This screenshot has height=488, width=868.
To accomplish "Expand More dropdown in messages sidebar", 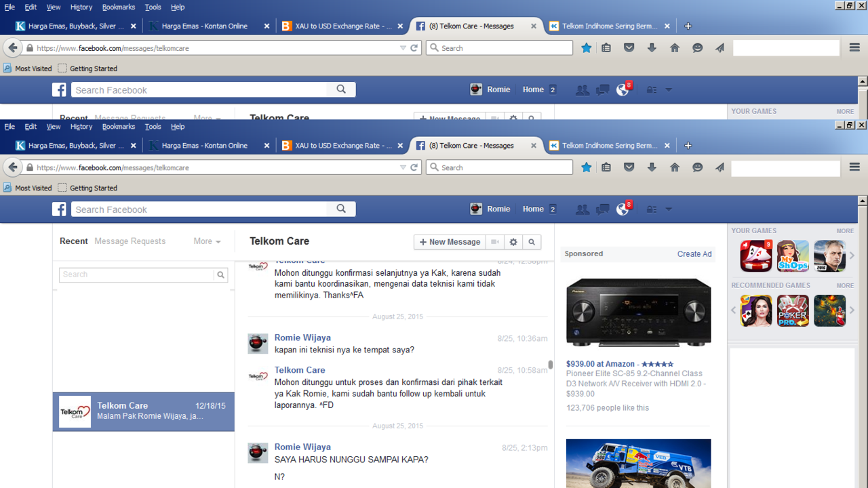I will [207, 241].
